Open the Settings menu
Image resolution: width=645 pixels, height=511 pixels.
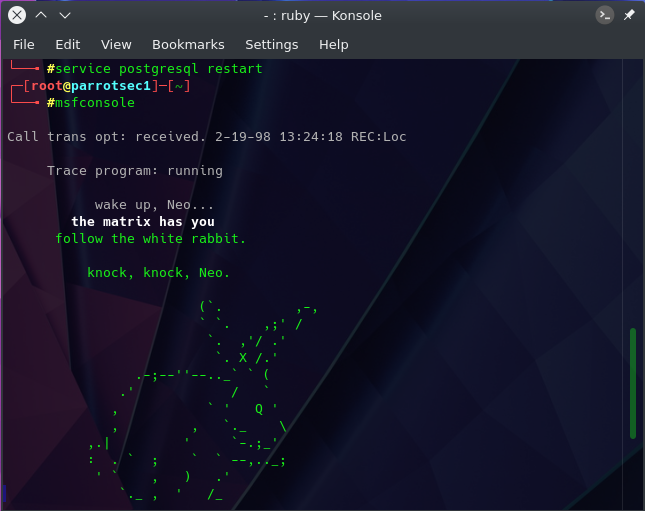[x=271, y=44]
